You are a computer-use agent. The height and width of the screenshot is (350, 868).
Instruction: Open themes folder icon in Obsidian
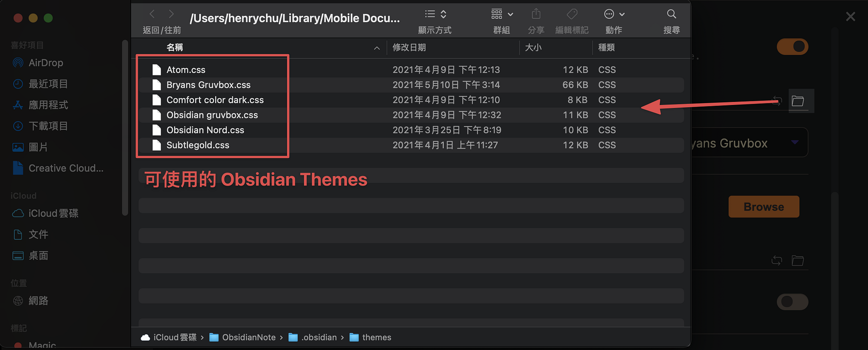click(x=798, y=101)
